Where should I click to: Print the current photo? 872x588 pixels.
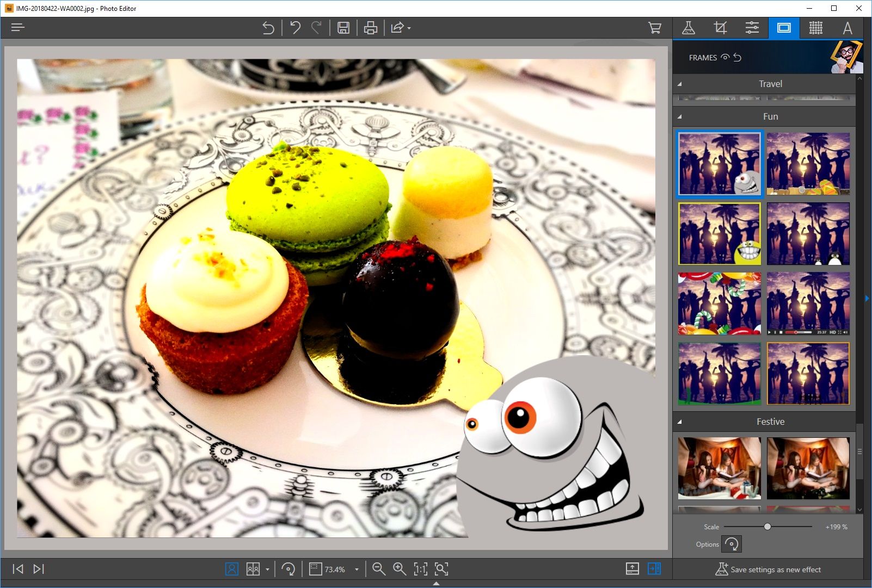coord(371,28)
